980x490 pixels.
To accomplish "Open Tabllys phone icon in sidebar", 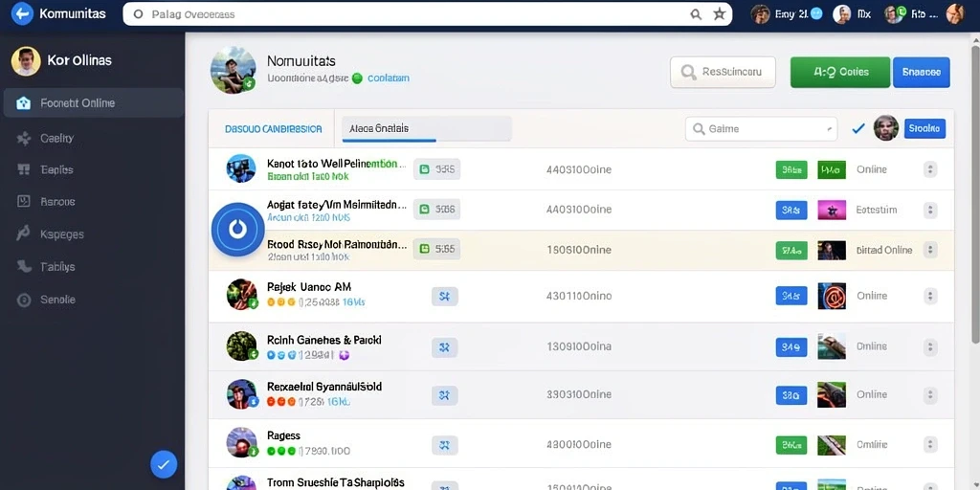I will coord(24,267).
